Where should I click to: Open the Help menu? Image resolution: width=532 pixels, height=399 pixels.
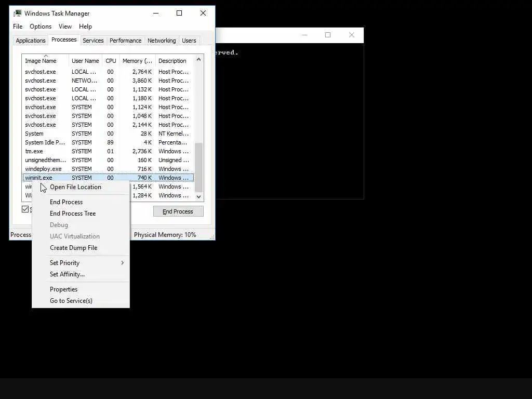[x=85, y=26]
